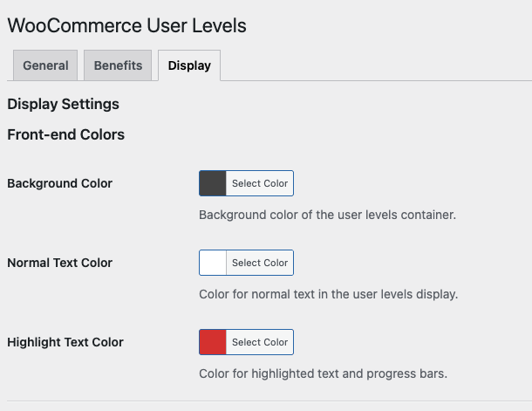
Task: Click the background color container description text
Action: pos(327,215)
